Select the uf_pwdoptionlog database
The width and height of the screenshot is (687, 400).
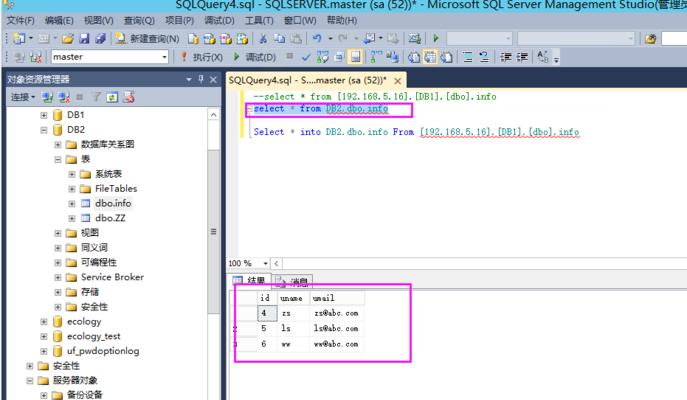click(103, 351)
